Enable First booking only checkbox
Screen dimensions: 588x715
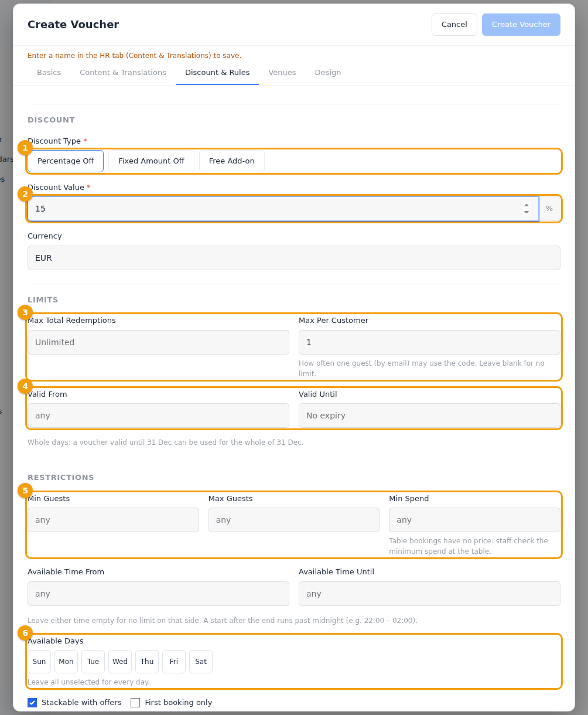pos(135,703)
